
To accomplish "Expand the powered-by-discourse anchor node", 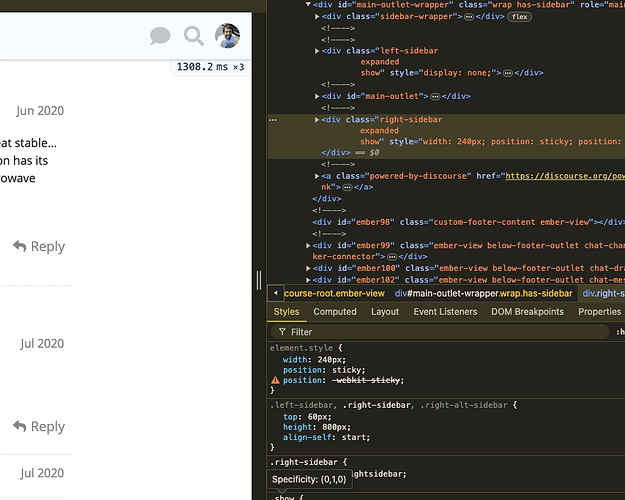I will point(317,176).
